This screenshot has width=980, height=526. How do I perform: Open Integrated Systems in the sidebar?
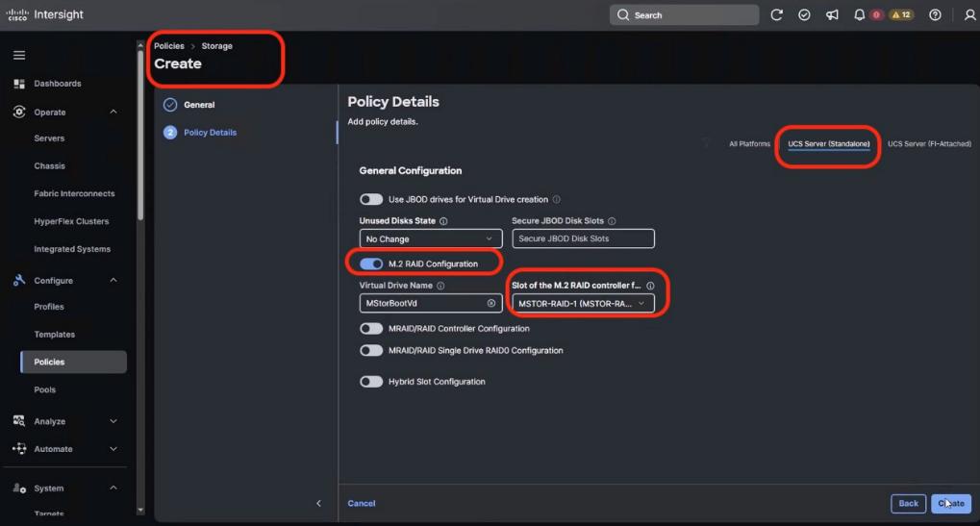click(x=72, y=249)
